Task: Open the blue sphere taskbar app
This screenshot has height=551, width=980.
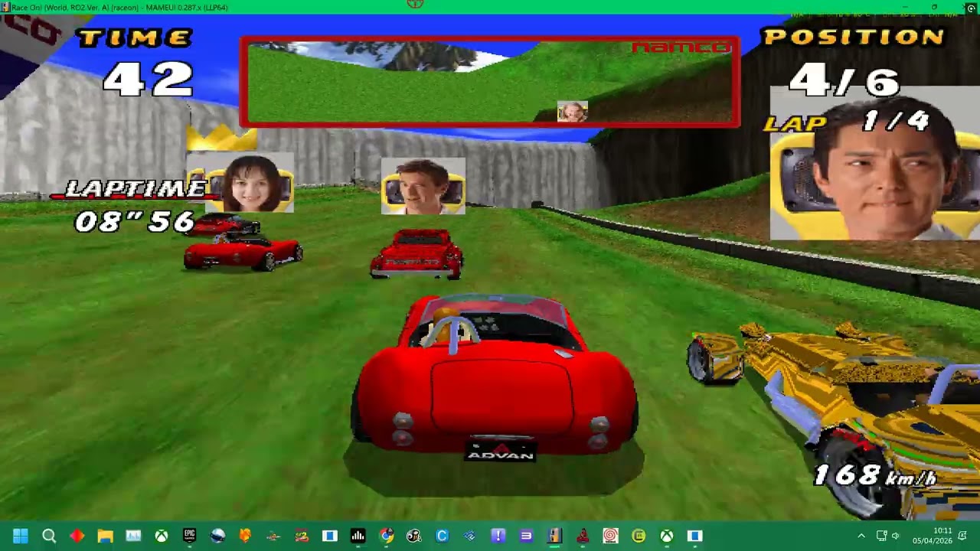Action: pos(217,536)
